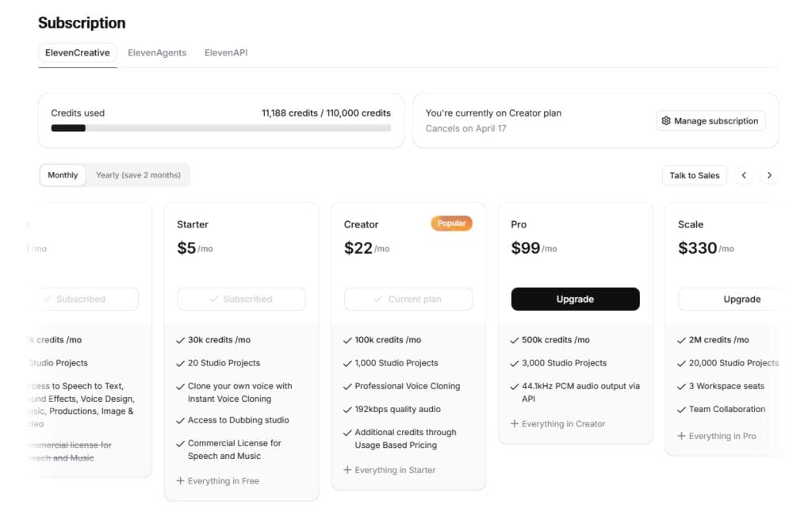The height and width of the screenshot is (516, 812).
Task: Select the ElevenCreative tab
Action: (x=78, y=52)
